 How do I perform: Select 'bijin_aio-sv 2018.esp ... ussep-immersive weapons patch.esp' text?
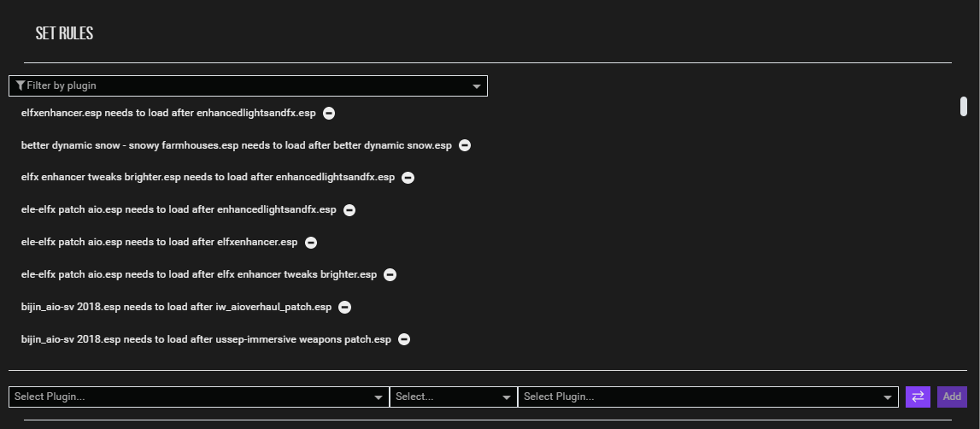coord(206,339)
